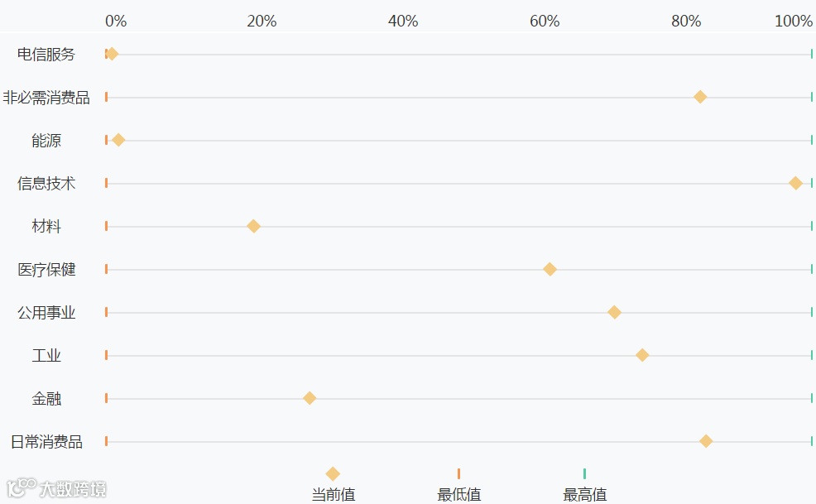Click the 信息技术 current value diamond
816x504 pixels.
[795, 183]
